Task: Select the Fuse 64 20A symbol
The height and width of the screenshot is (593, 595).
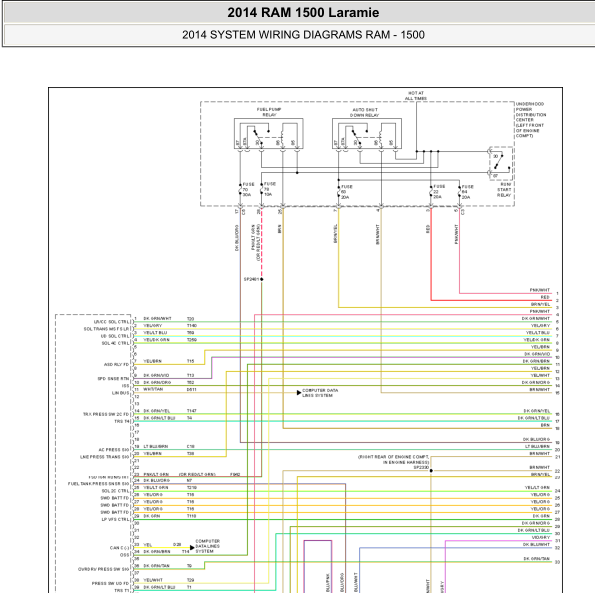Action: (460, 192)
